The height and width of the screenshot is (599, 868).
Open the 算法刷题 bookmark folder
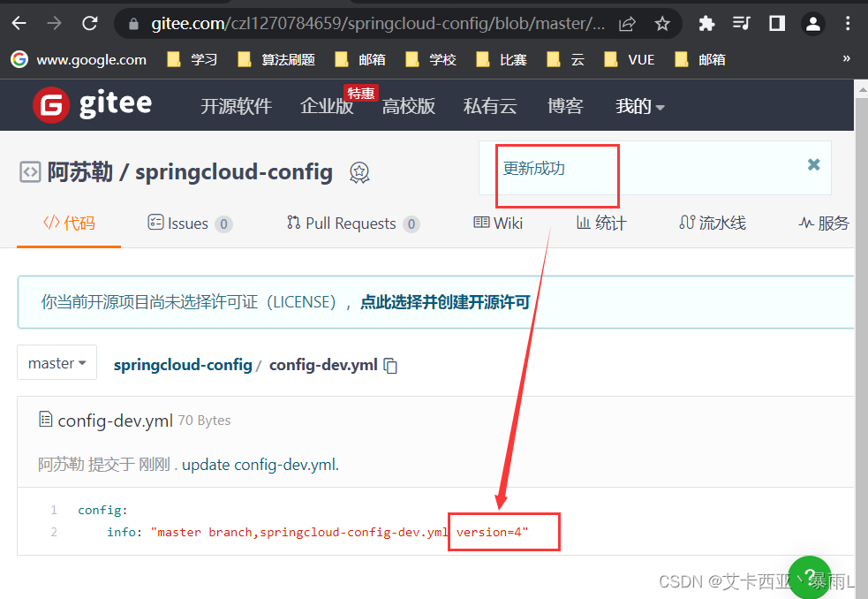pyautogui.click(x=276, y=59)
